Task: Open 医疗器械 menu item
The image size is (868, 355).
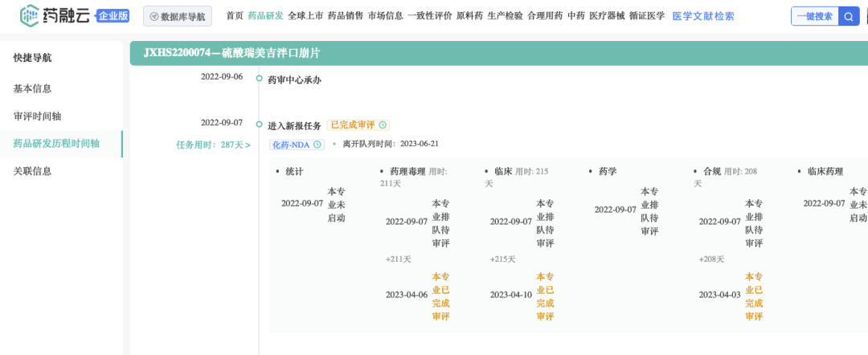Action: [607, 16]
